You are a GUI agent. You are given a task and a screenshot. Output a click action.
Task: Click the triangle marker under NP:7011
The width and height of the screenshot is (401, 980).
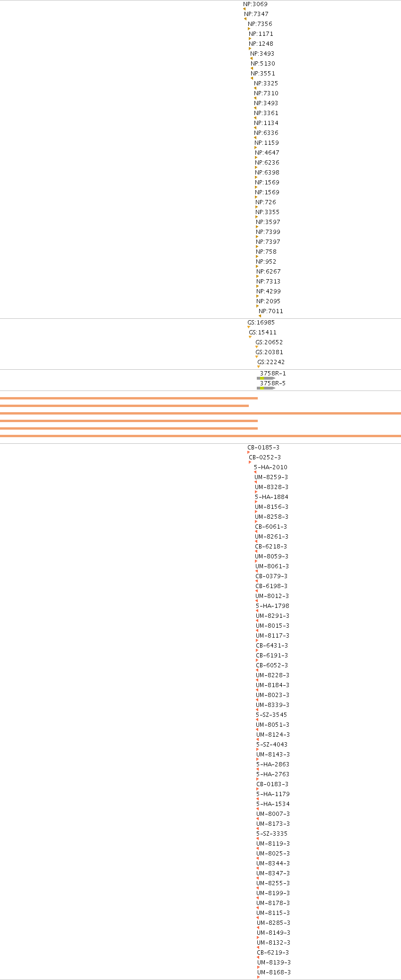tap(260, 316)
